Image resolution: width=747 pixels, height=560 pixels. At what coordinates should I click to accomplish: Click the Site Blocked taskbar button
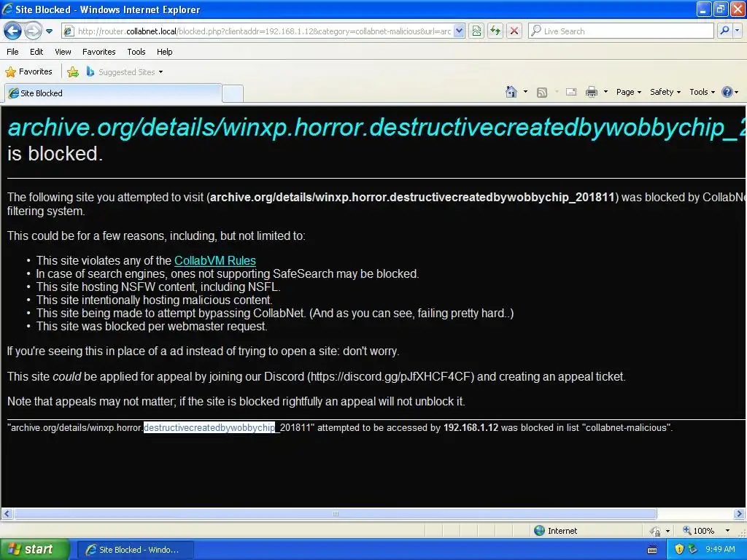pos(135,550)
